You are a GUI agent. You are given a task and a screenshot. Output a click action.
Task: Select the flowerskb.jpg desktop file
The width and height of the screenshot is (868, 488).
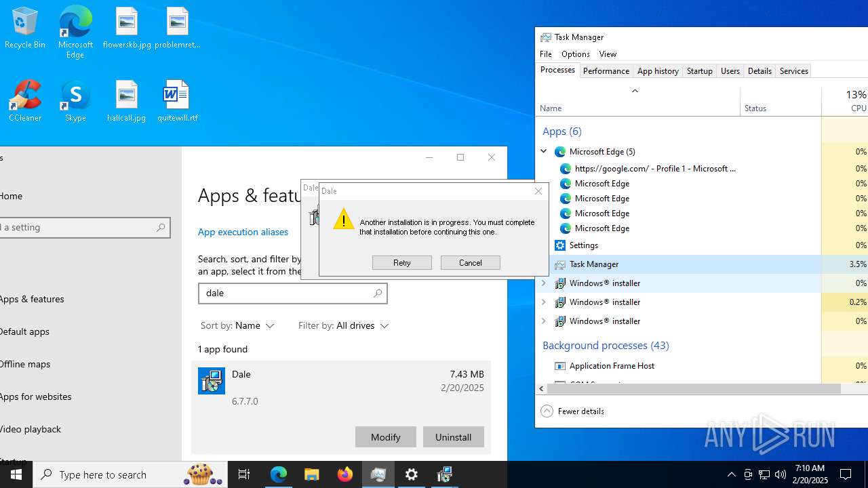(x=127, y=28)
